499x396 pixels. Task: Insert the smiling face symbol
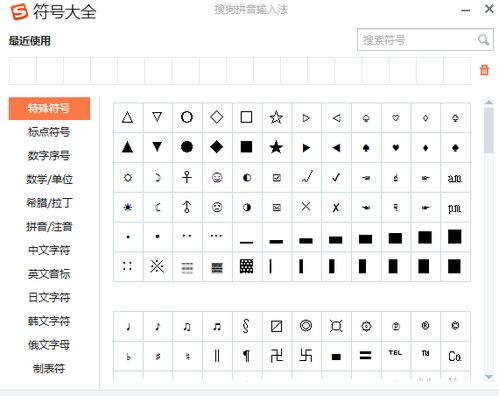coord(217,177)
